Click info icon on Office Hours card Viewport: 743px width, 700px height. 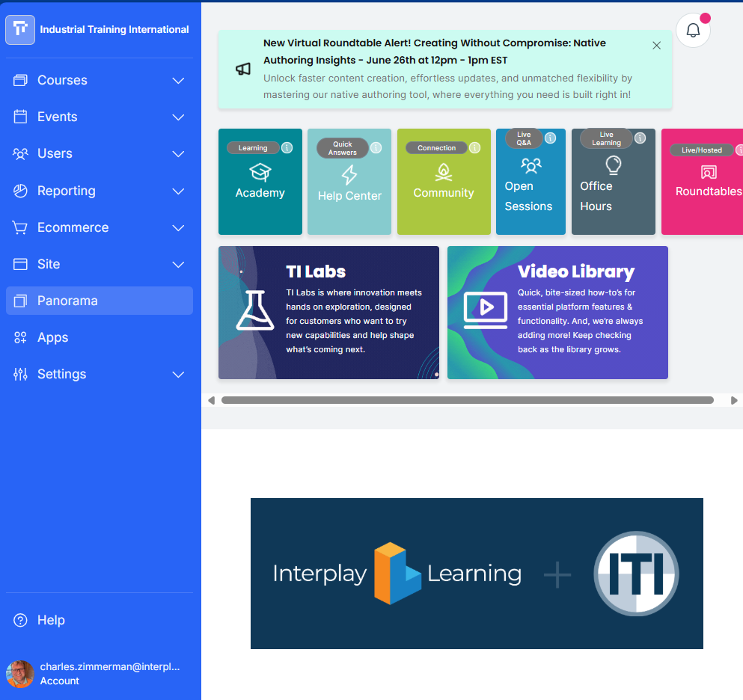click(640, 138)
